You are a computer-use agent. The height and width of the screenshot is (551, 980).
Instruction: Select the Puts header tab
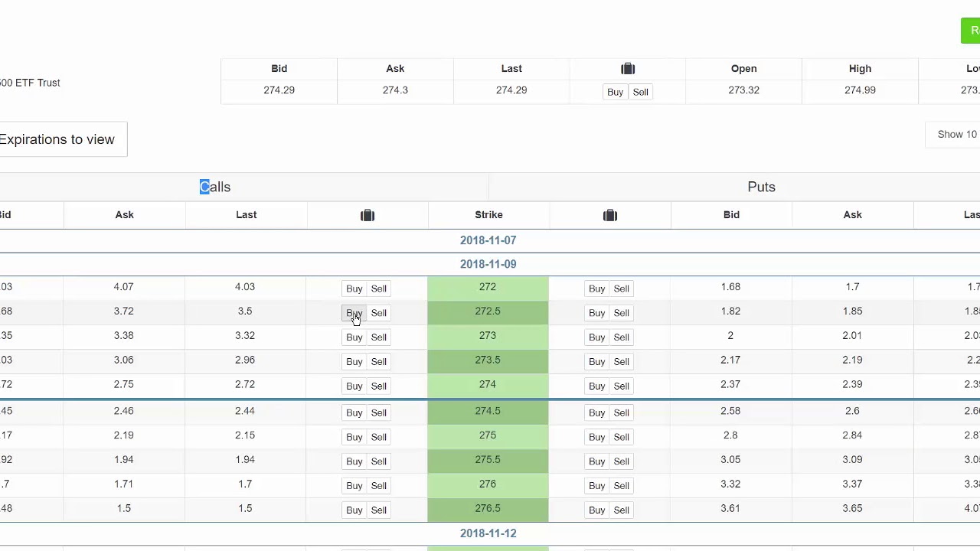pos(761,187)
